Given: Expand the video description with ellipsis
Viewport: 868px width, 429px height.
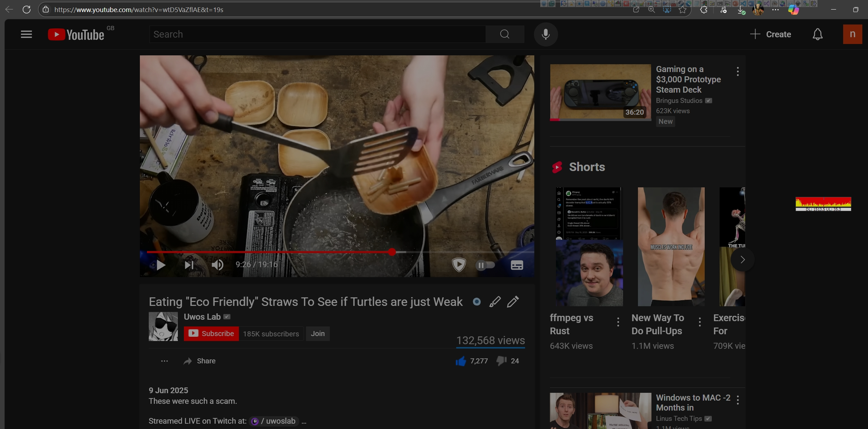Looking at the screenshot, I should (304, 422).
